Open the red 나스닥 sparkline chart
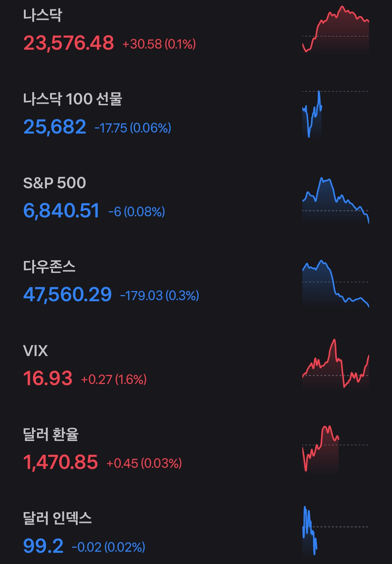The width and height of the screenshot is (392, 564). 335,30
